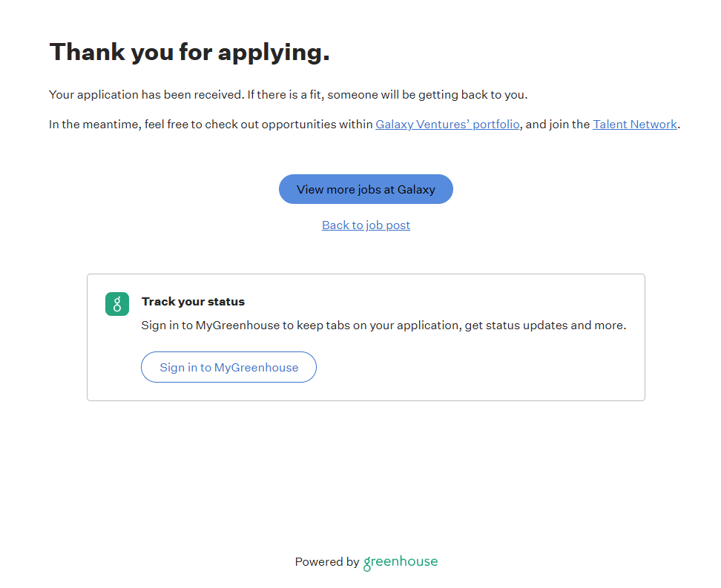The width and height of the screenshot is (721, 588).
Task: Follow the Talent Network link
Action: (634, 125)
